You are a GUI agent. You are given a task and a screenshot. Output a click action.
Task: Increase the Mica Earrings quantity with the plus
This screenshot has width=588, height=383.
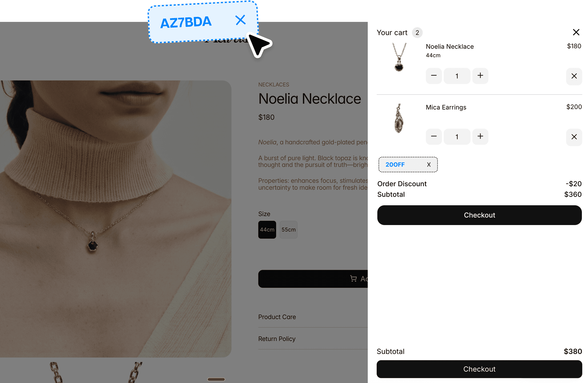[480, 136]
